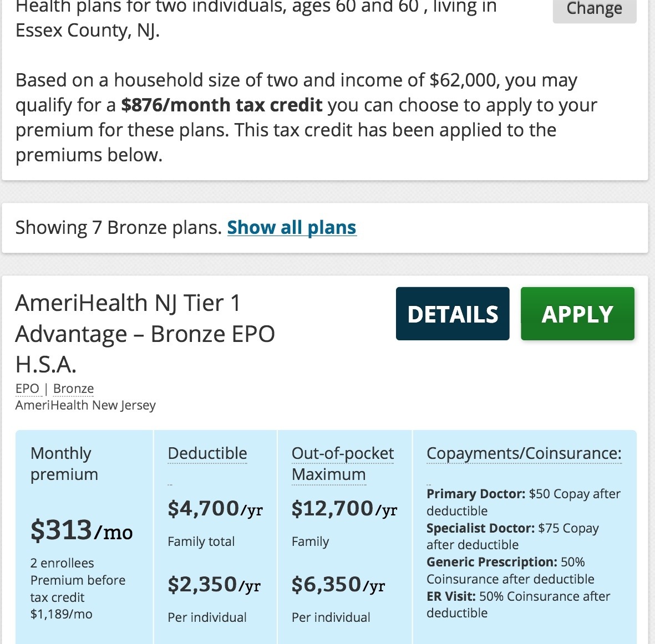Click the $6,350/yr per-individual out-of-pocket amount
Image resolution: width=655 pixels, height=644 pixels.
[338, 585]
